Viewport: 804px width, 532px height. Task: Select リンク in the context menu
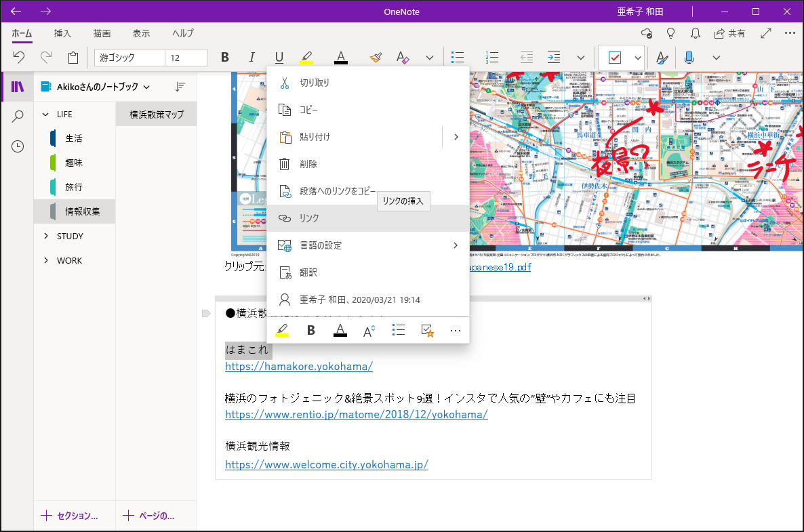[310, 218]
